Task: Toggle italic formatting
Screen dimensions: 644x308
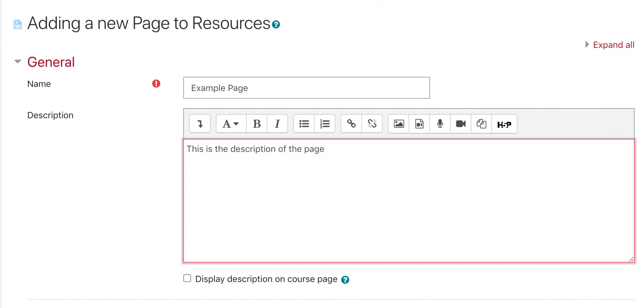Action: tap(277, 124)
